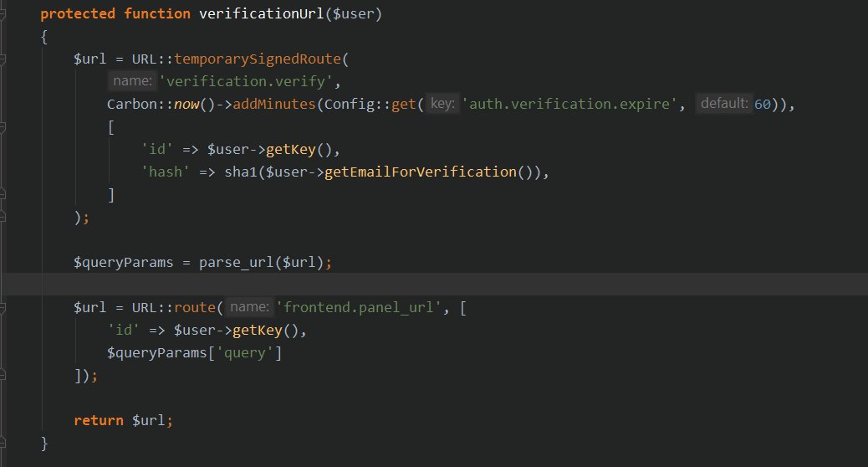This screenshot has height=467, width=868.
Task: Click the Config class name
Action: (x=350, y=104)
